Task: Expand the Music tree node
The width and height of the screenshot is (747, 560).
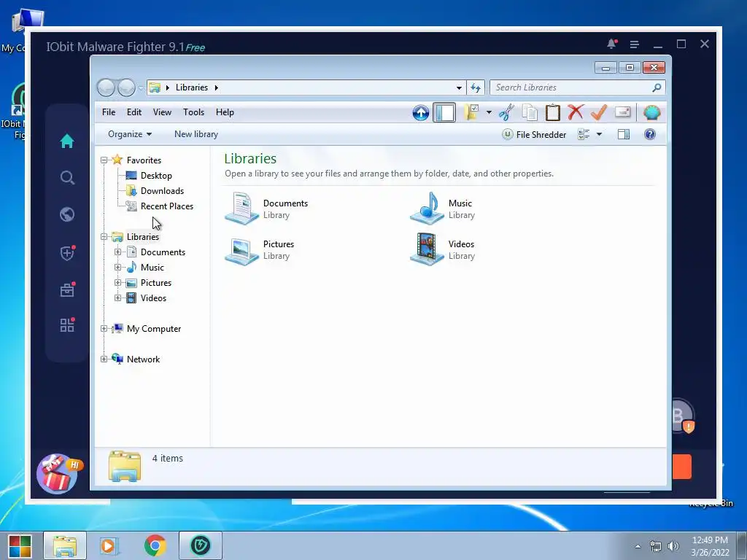Action: [117, 267]
